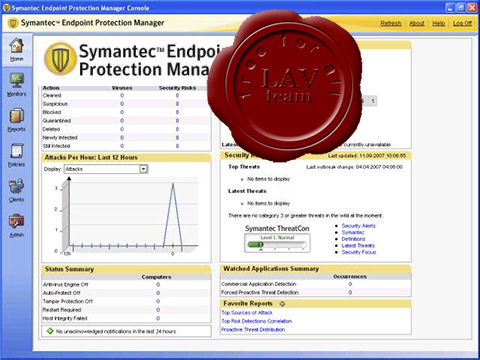
Task: Open the Definitions link
Action: click(x=353, y=239)
